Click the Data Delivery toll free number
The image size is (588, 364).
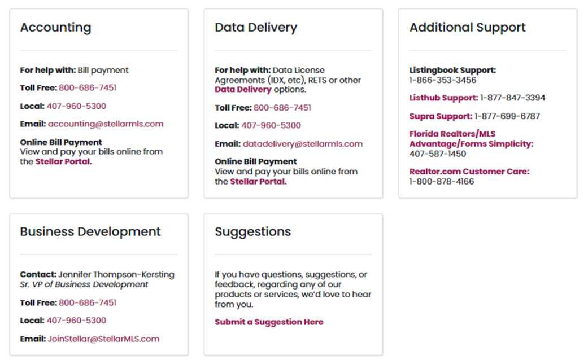pos(282,108)
